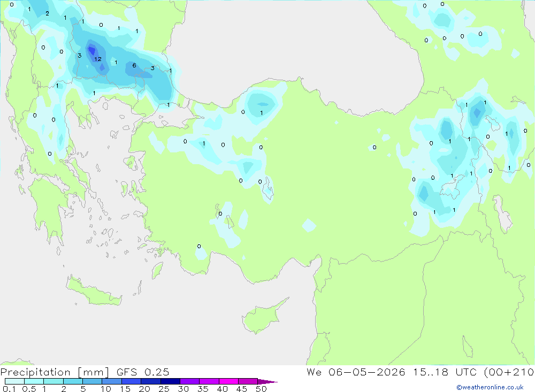Click the legend tick label '25'
535x392 pixels.
click(x=164, y=389)
